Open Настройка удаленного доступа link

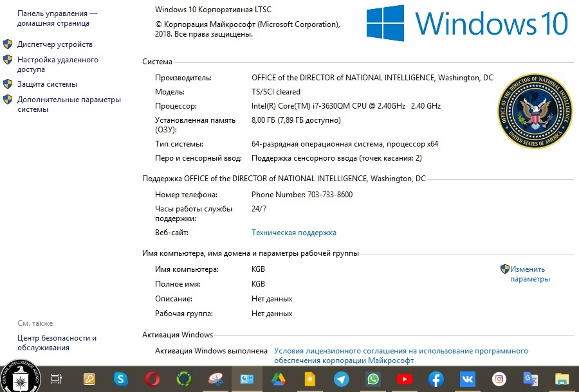tap(58, 64)
